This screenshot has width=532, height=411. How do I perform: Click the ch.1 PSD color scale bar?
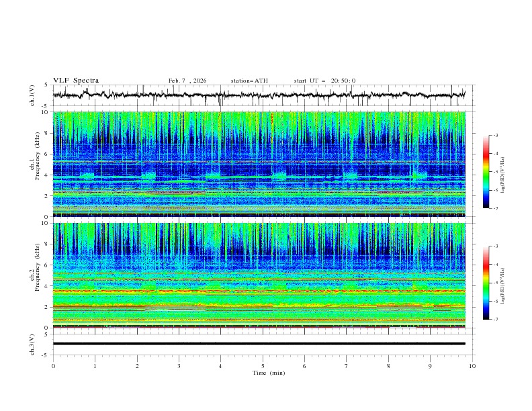tap(486, 172)
